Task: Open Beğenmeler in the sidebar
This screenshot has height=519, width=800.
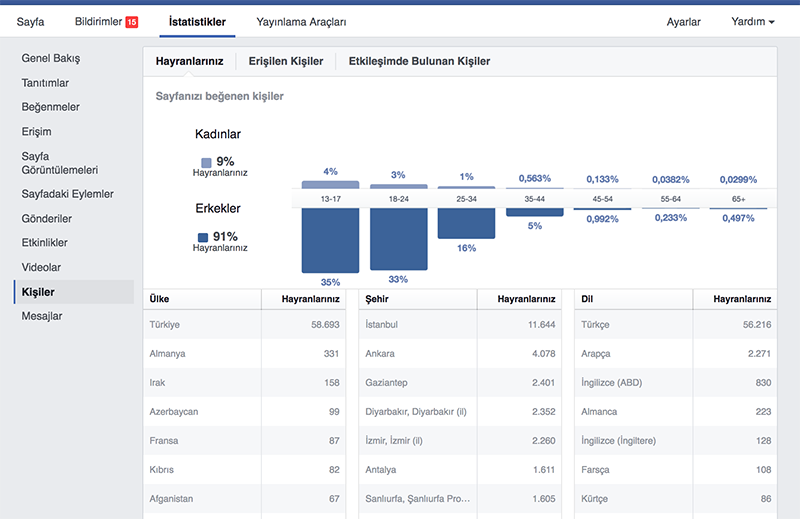Action: (x=51, y=107)
